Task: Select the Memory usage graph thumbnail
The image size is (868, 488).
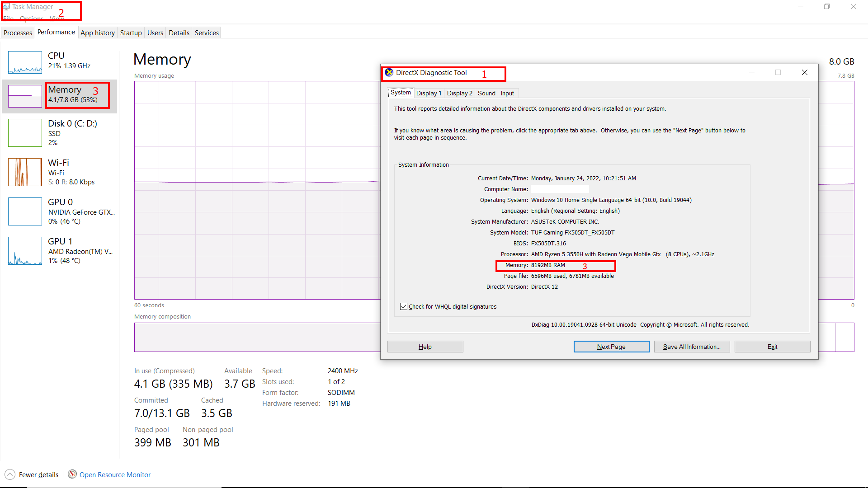Action: pos(25,96)
